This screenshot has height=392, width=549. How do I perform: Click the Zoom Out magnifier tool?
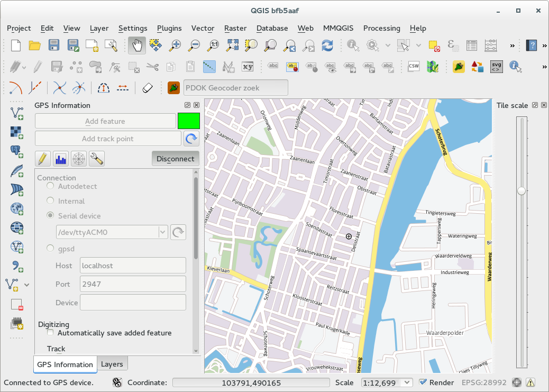(x=194, y=45)
